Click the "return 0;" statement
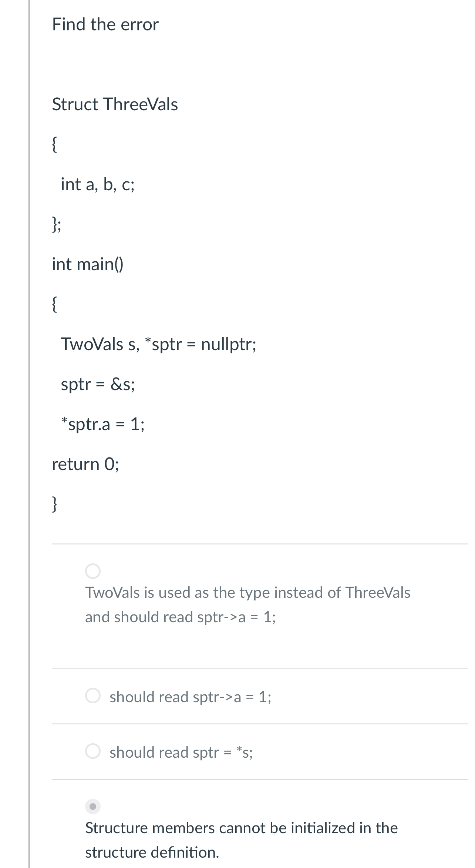The height and width of the screenshot is (868, 475). 85,465
